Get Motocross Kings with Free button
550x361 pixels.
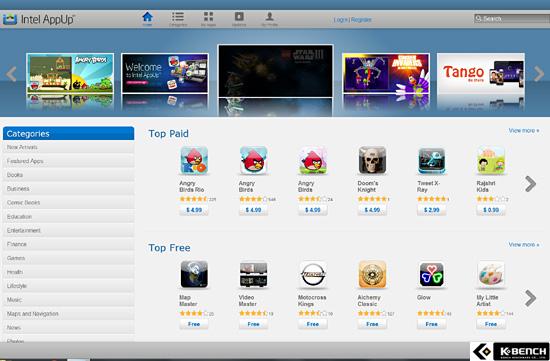click(x=313, y=324)
